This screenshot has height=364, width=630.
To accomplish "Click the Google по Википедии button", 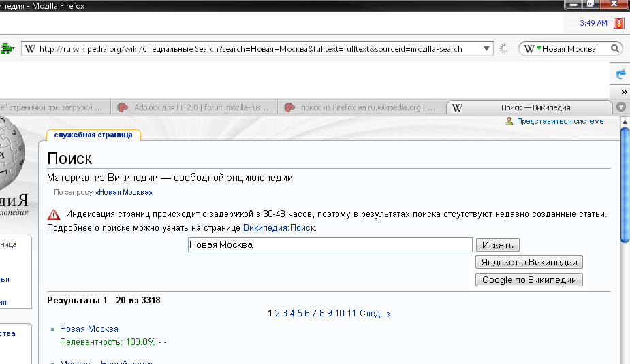I will [529, 280].
